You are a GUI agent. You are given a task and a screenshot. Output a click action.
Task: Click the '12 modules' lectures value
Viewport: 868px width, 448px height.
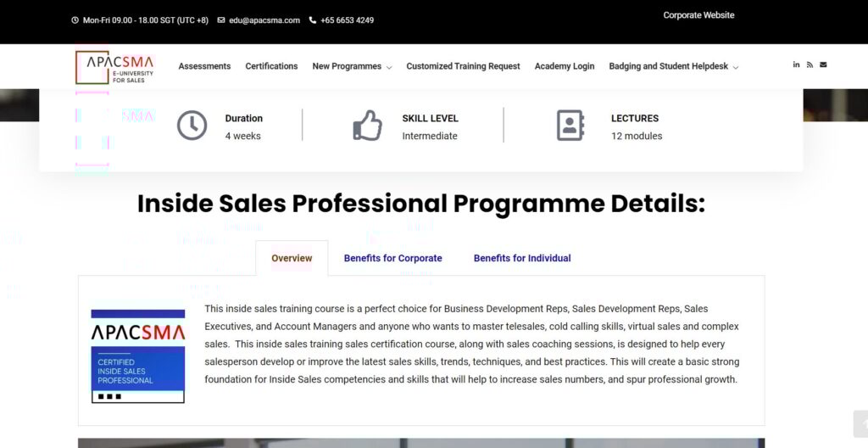click(637, 136)
